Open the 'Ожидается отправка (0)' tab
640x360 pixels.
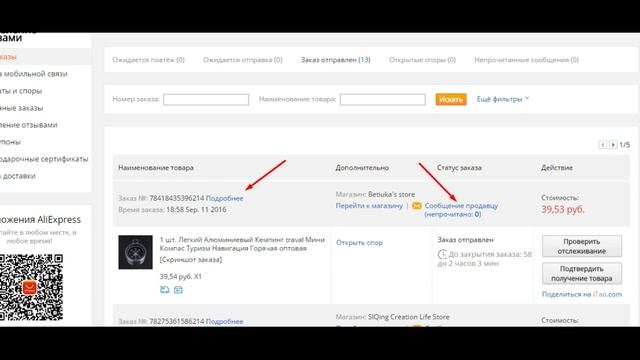(242, 60)
